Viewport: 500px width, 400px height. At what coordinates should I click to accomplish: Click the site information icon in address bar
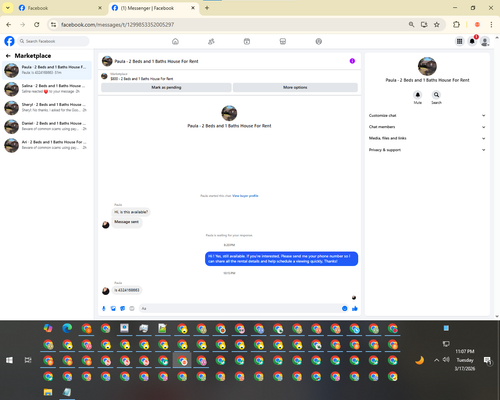[53, 24]
